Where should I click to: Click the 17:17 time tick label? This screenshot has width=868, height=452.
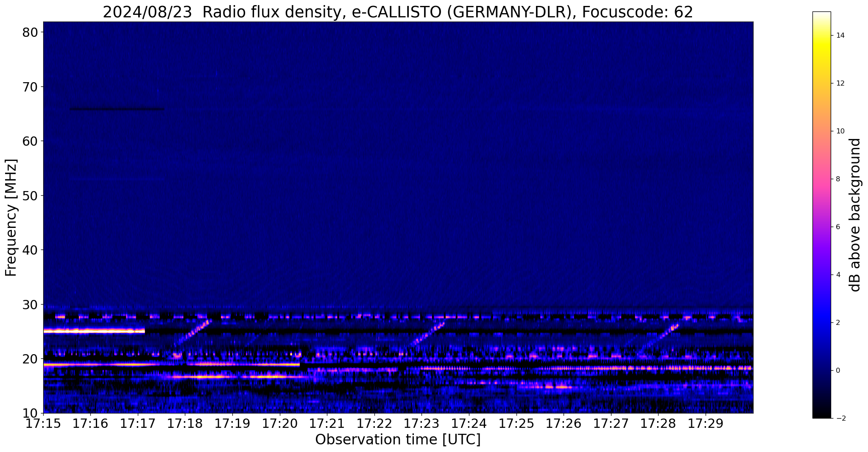click(x=138, y=424)
